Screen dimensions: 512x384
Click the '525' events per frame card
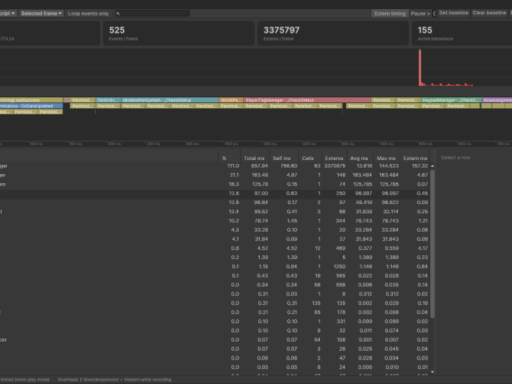click(179, 33)
